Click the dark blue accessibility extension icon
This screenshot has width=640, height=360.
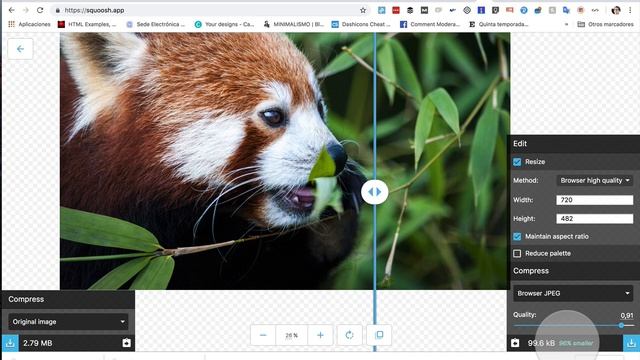point(481,10)
